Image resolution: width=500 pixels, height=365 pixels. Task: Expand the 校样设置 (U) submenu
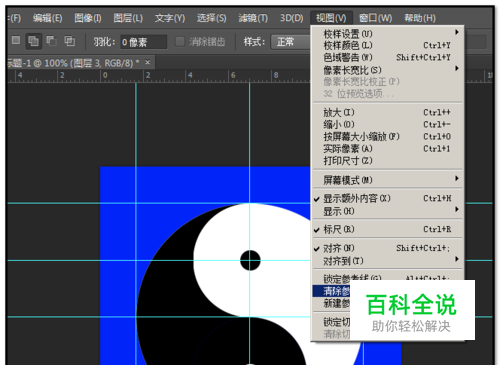click(387, 33)
